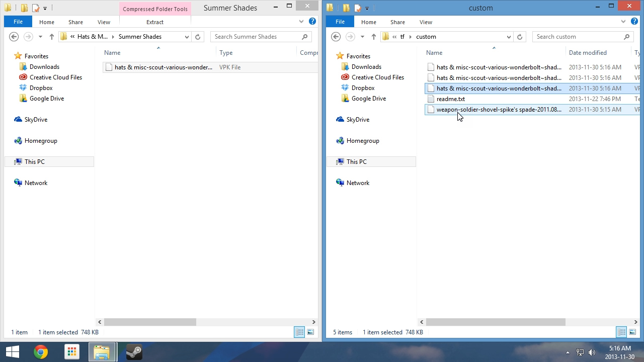Screen dimensions: 644x362
Task: Click the Search Summer Shades box
Action: [261, 37]
